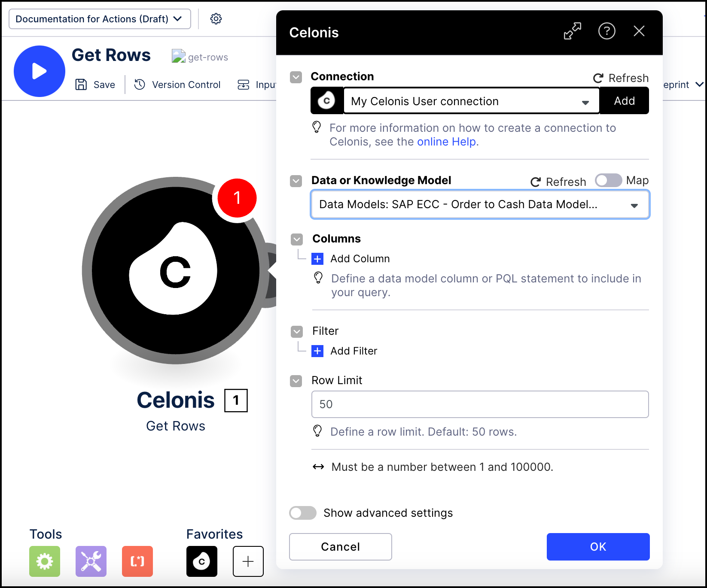The image size is (707, 588).
Task: Open Documentation for Actions (Draft) dropdown
Action: pos(100,19)
